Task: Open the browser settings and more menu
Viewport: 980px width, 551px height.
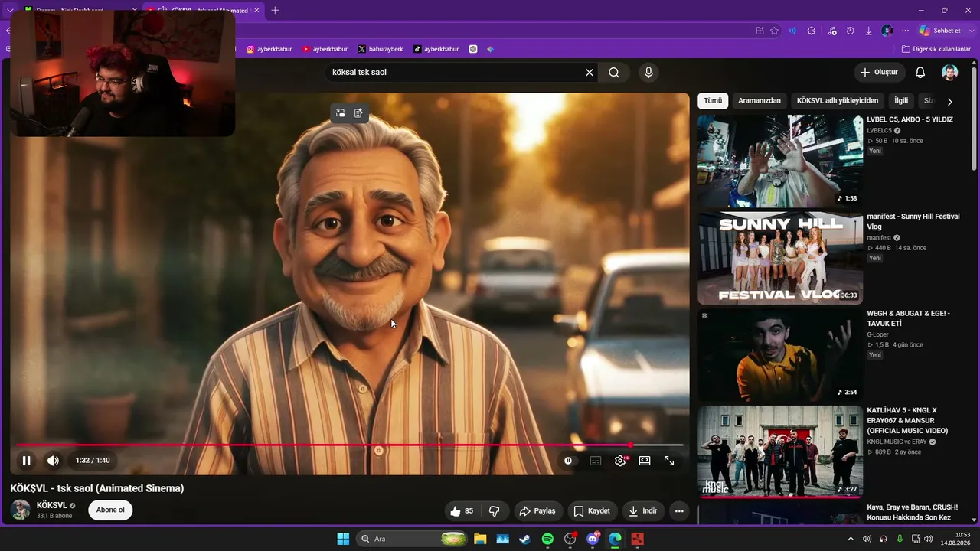Action: pyautogui.click(x=906, y=31)
